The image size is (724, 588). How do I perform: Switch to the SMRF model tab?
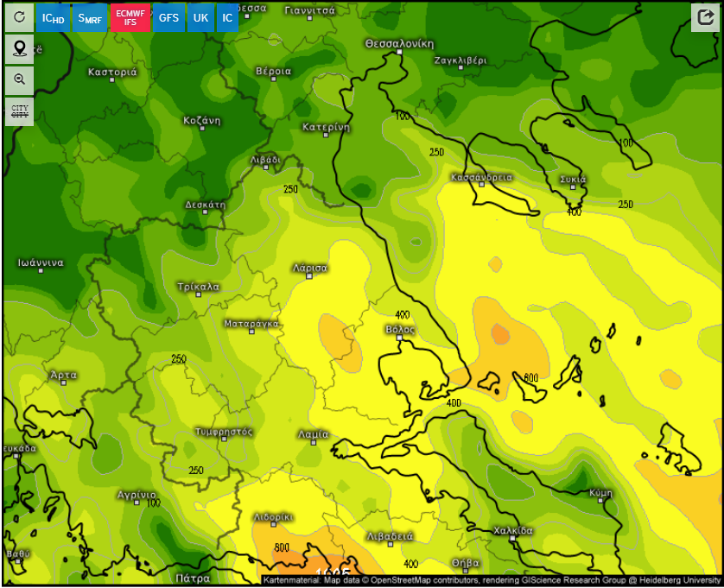coord(89,18)
